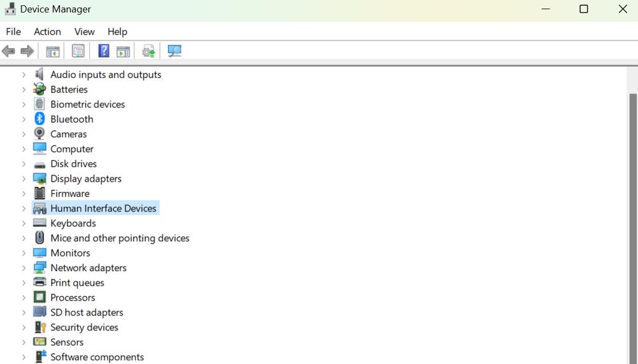Screen dimensions: 638x364
Task: Show or hide the console tree icon
Action: pos(53,51)
